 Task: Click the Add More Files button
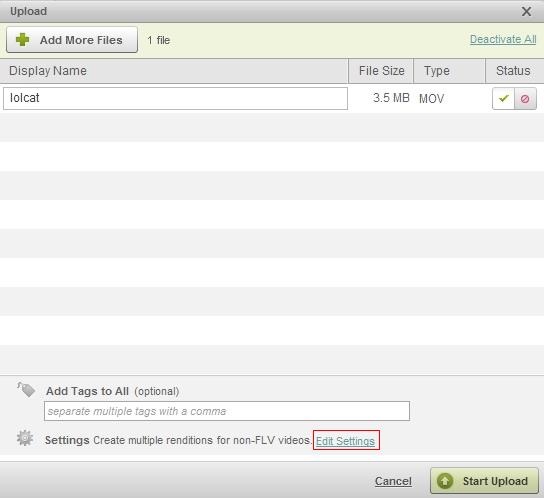[x=72, y=40]
